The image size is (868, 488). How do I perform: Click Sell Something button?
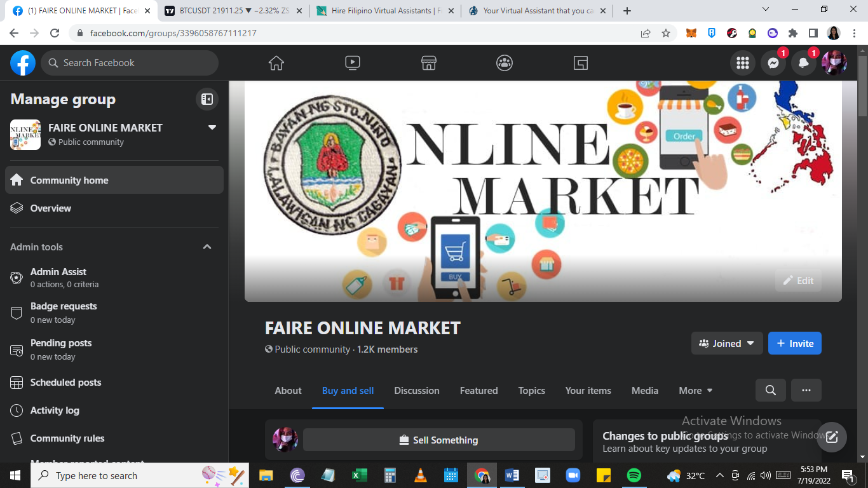click(x=439, y=440)
